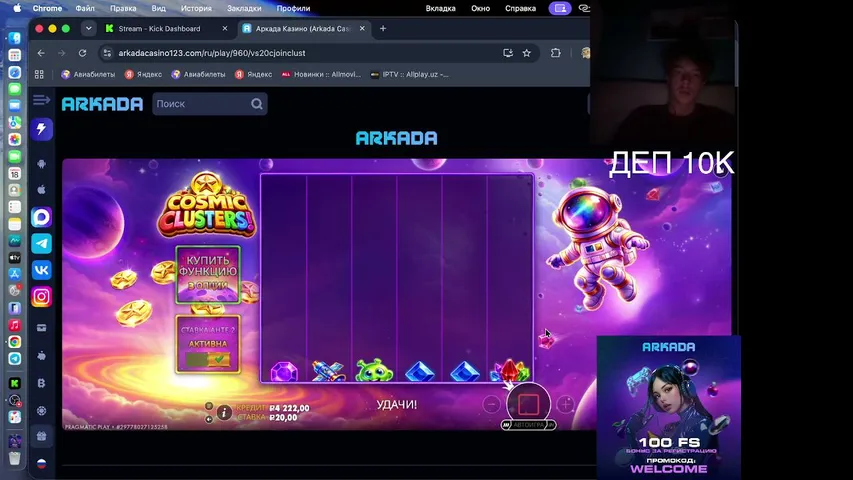Decrease the bet with the minus button
853x480 pixels.
(491, 404)
